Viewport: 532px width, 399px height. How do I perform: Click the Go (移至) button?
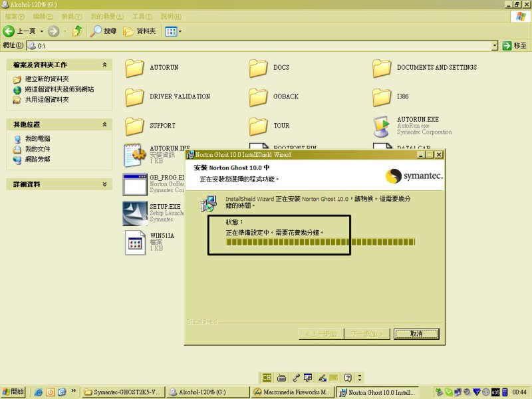click(514, 45)
